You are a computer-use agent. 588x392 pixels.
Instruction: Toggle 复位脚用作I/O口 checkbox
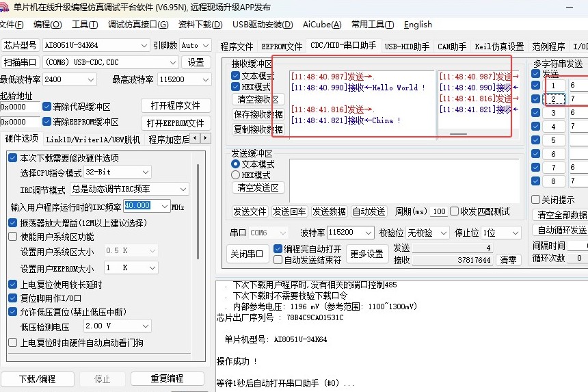pos(12,298)
